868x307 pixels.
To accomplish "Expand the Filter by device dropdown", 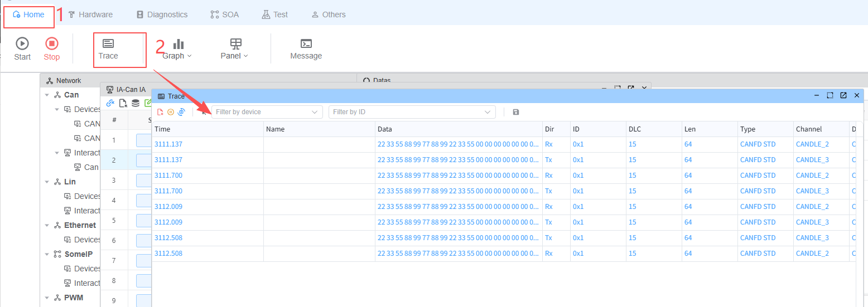I will coord(267,112).
